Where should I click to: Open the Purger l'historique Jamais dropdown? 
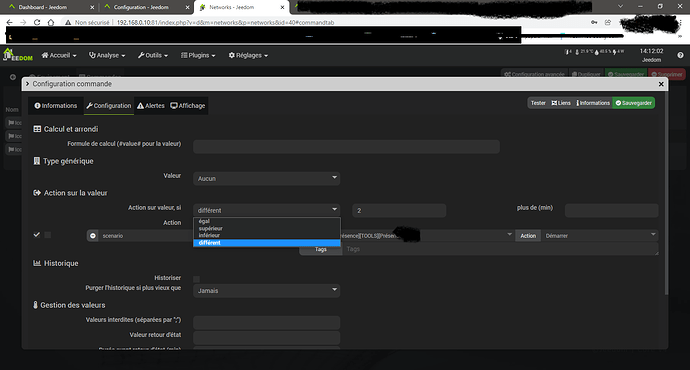point(266,290)
